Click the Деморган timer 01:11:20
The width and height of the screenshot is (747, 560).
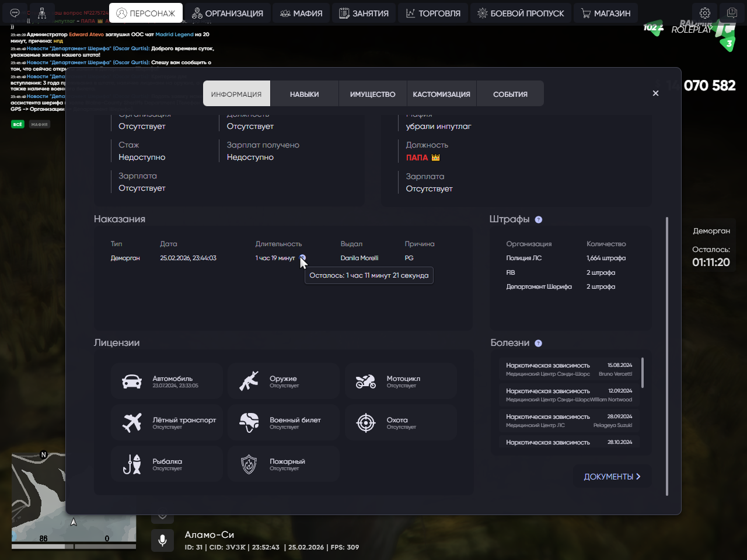click(x=711, y=262)
